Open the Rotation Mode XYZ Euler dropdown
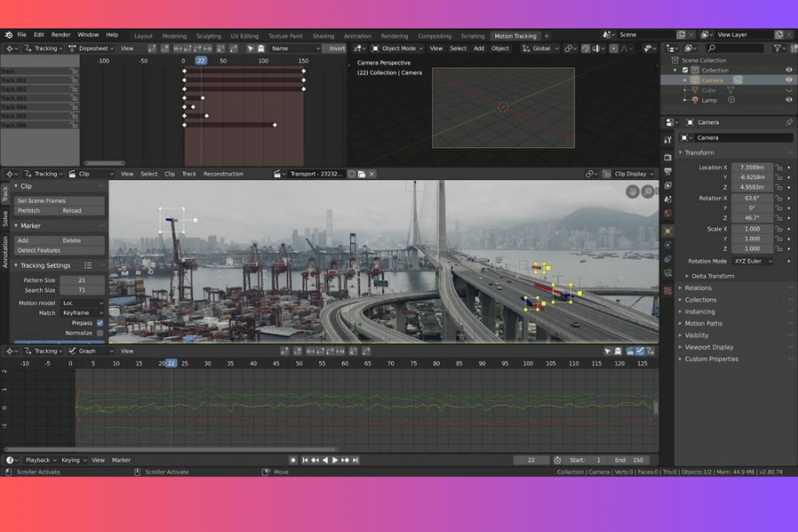 click(752, 262)
